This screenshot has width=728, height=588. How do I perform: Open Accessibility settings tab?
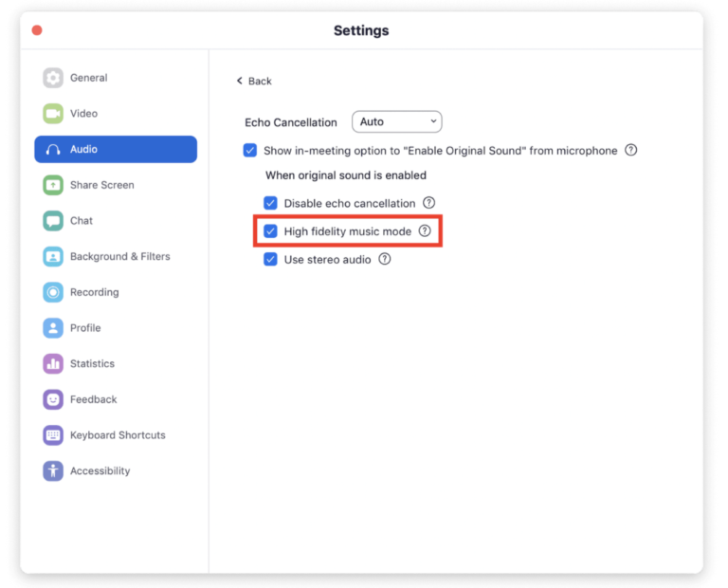[x=116, y=471]
